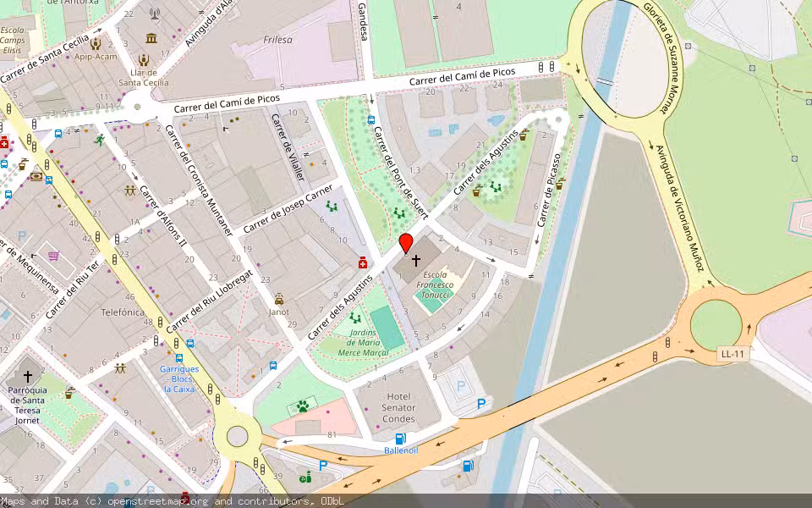Select the bus stop icon on Gandesa street
Screen dimensions: 812x508
pos(370,120)
